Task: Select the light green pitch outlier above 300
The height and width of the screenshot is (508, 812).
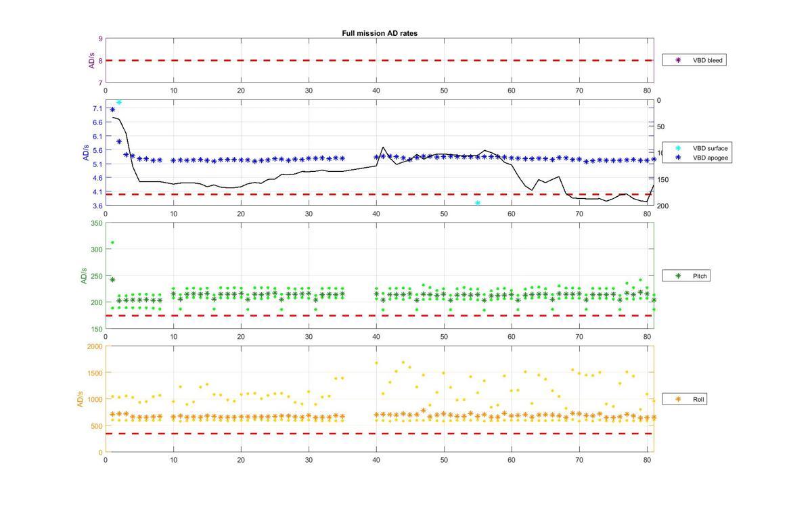Action: pos(112,242)
